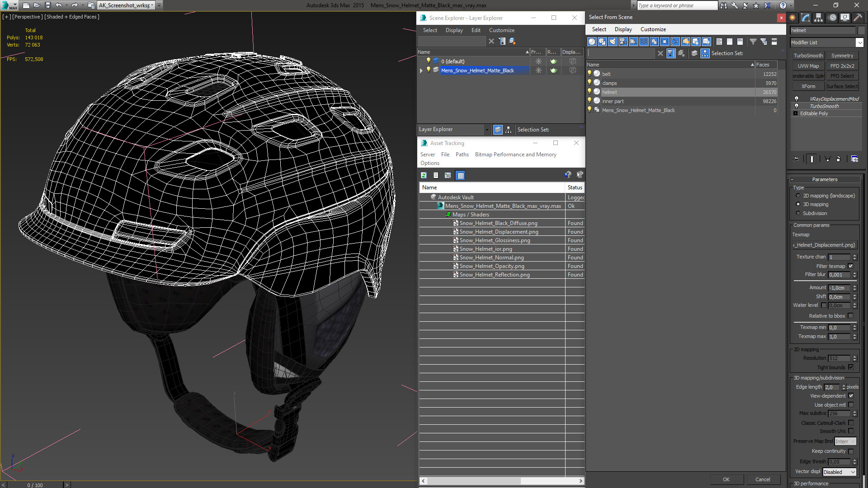Toggle Use object mtl checkbox

[x=851, y=405]
